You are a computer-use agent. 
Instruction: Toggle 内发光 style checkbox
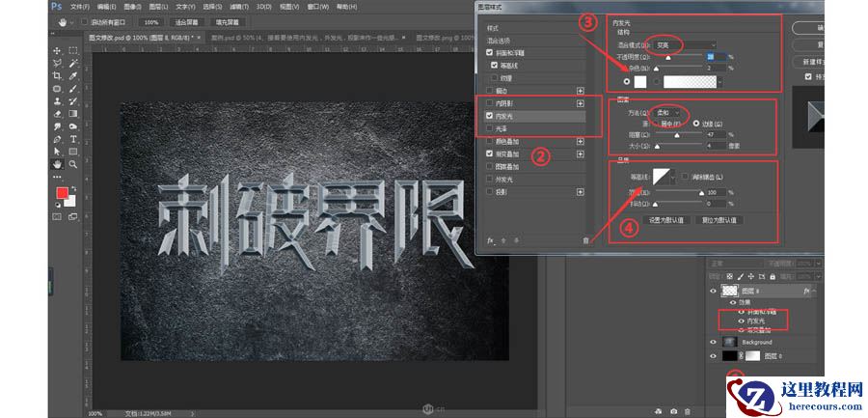click(x=489, y=117)
